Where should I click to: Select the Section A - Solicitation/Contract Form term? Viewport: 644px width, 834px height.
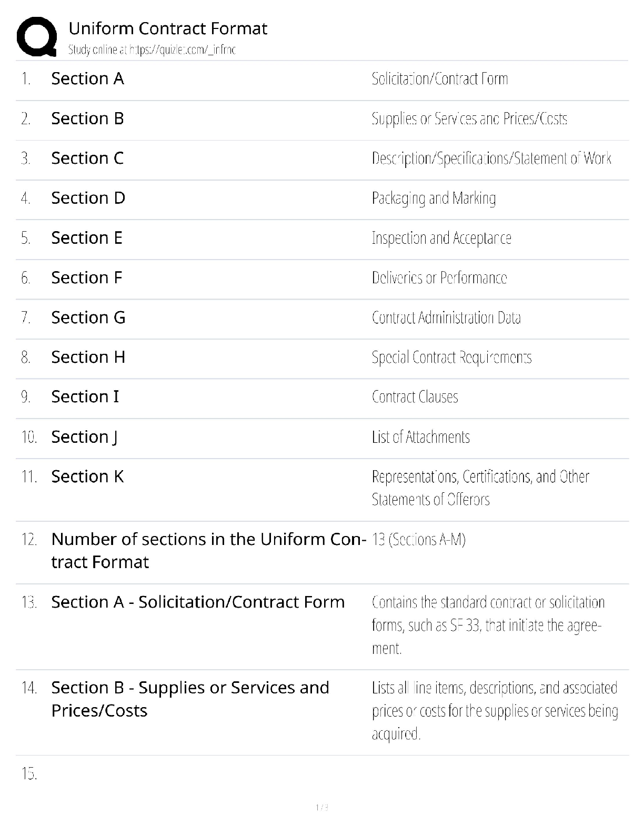tap(198, 602)
